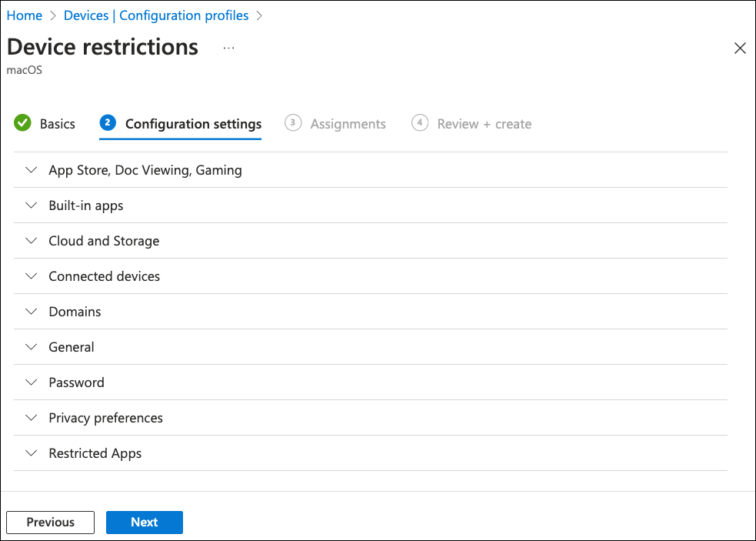Expand the Restricted Apps section
Image resolution: width=756 pixels, height=541 pixels.
coord(95,453)
